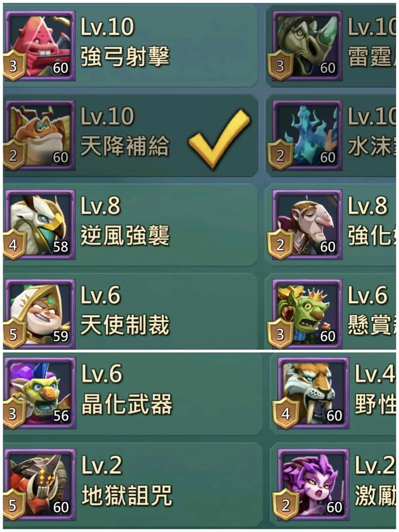The image size is (399, 532).
Task: Select the purple-hat goblin hero portrait
Action: (41, 393)
